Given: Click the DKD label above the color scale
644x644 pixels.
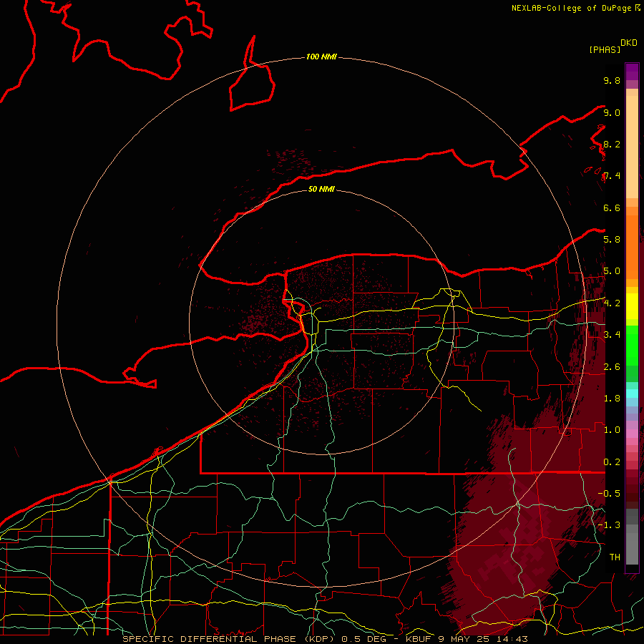Looking at the screenshot, I should pyautogui.click(x=629, y=43).
